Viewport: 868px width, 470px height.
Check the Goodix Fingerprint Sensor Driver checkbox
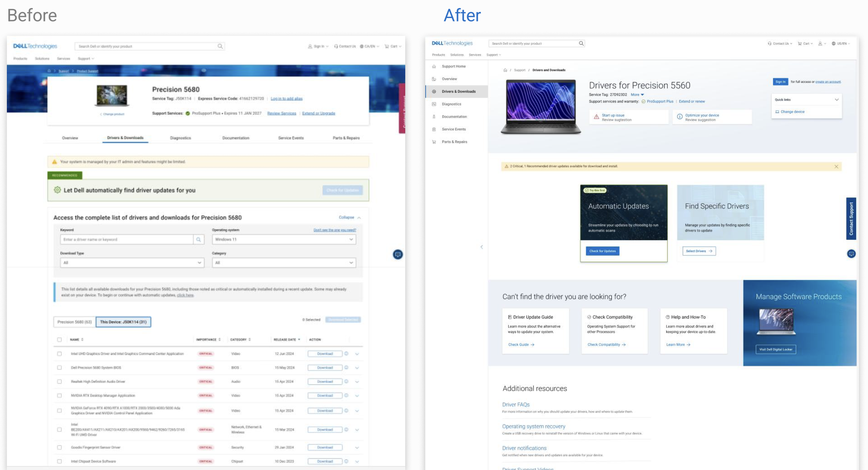click(59, 447)
